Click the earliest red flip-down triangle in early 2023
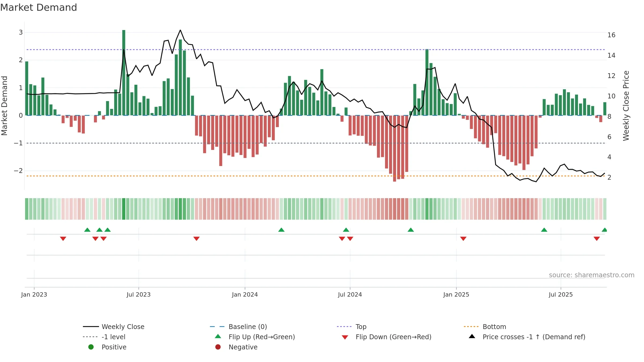This screenshot has width=644, height=362. pos(63,239)
